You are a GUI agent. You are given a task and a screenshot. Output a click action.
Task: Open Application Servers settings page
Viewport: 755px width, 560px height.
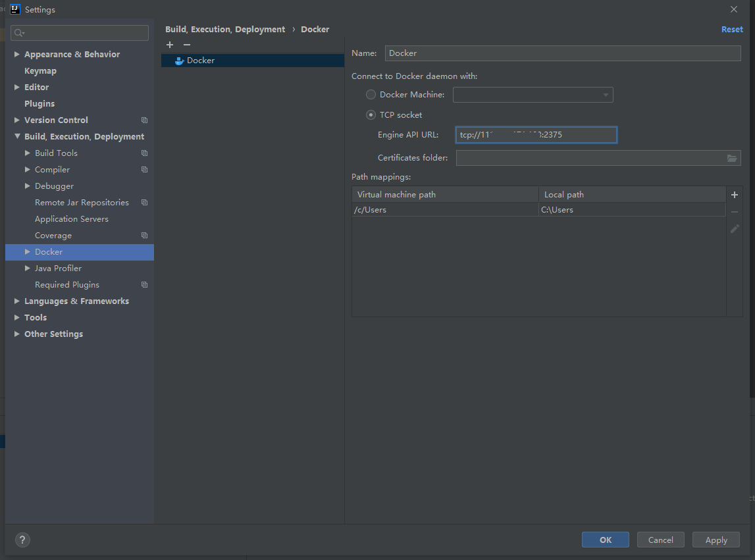(x=72, y=218)
